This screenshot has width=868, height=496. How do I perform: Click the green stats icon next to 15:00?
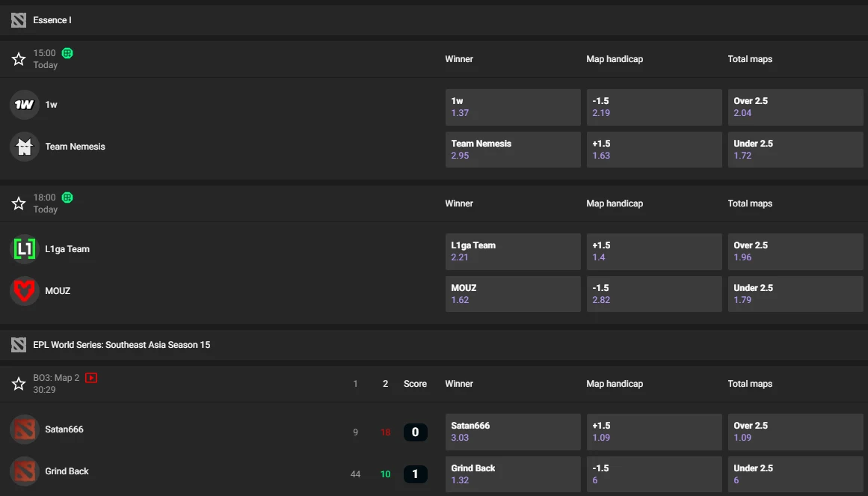(x=67, y=53)
